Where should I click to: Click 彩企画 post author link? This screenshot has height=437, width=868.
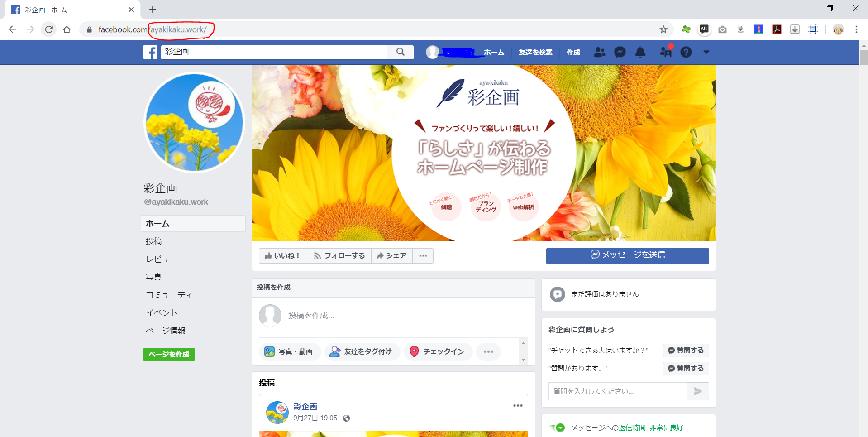pyautogui.click(x=305, y=407)
